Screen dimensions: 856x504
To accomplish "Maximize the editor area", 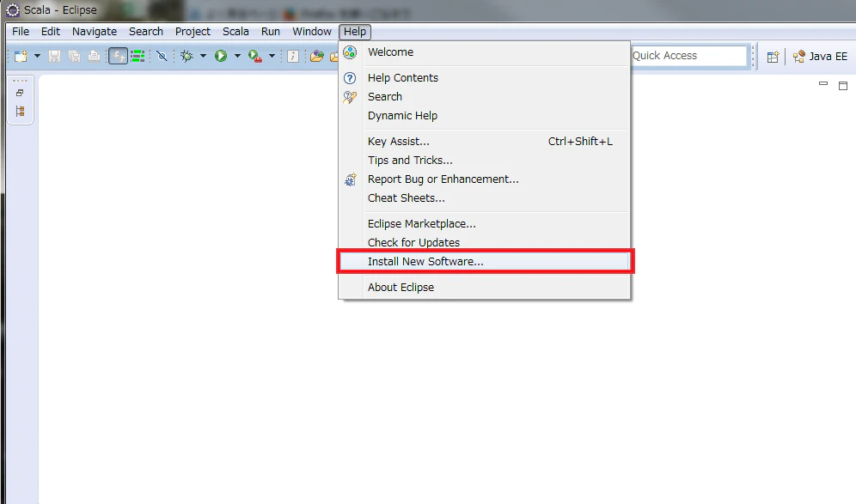I will tap(843, 86).
